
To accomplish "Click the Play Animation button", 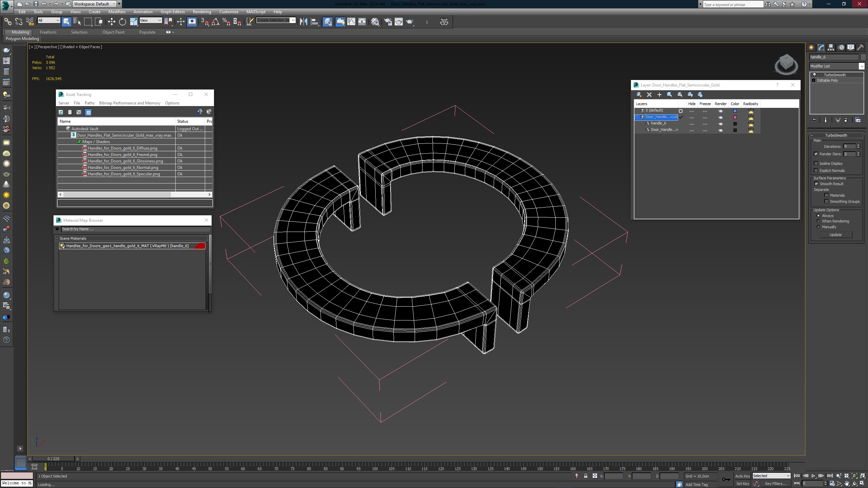I will [813, 476].
